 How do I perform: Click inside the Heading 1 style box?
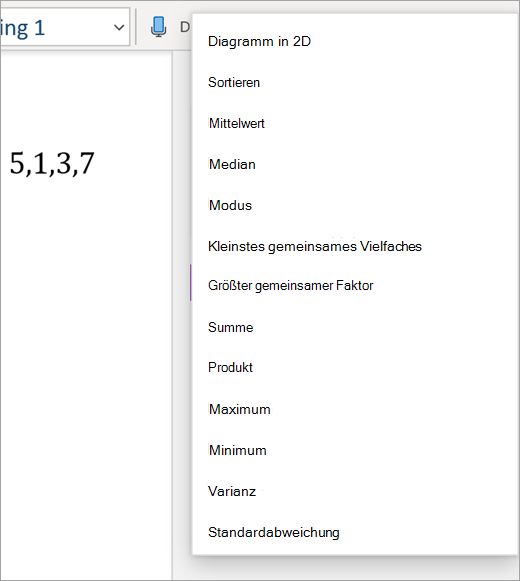point(56,27)
